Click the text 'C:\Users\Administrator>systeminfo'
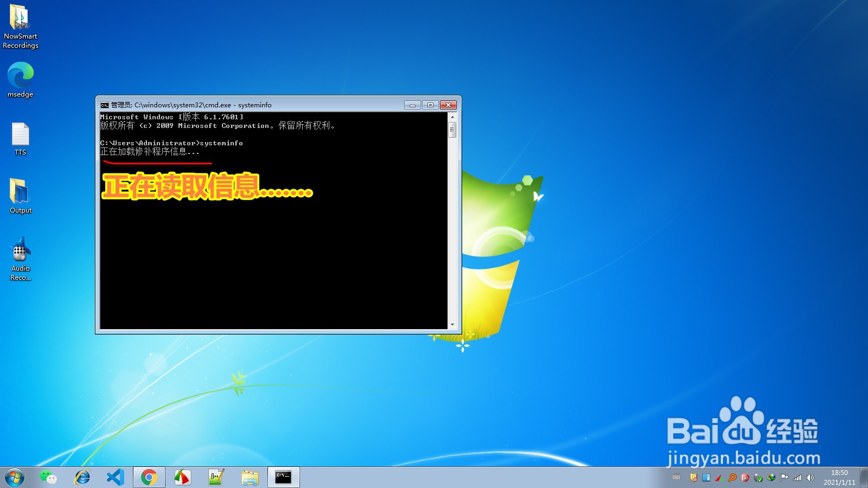Image resolution: width=868 pixels, height=488 pixels. (x=171, y=143)
